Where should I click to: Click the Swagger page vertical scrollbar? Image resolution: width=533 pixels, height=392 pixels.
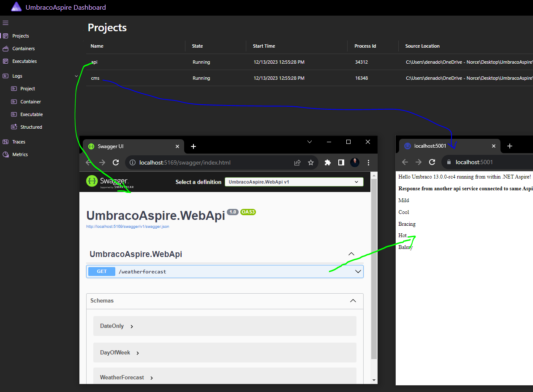(x=373, y=268)
